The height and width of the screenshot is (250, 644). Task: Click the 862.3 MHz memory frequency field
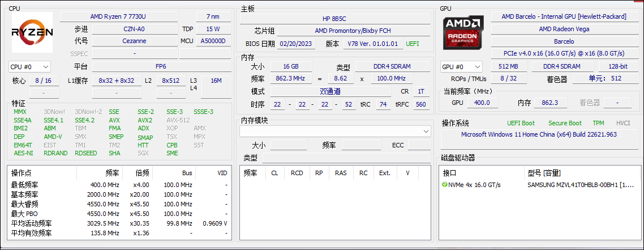[291, 79]
